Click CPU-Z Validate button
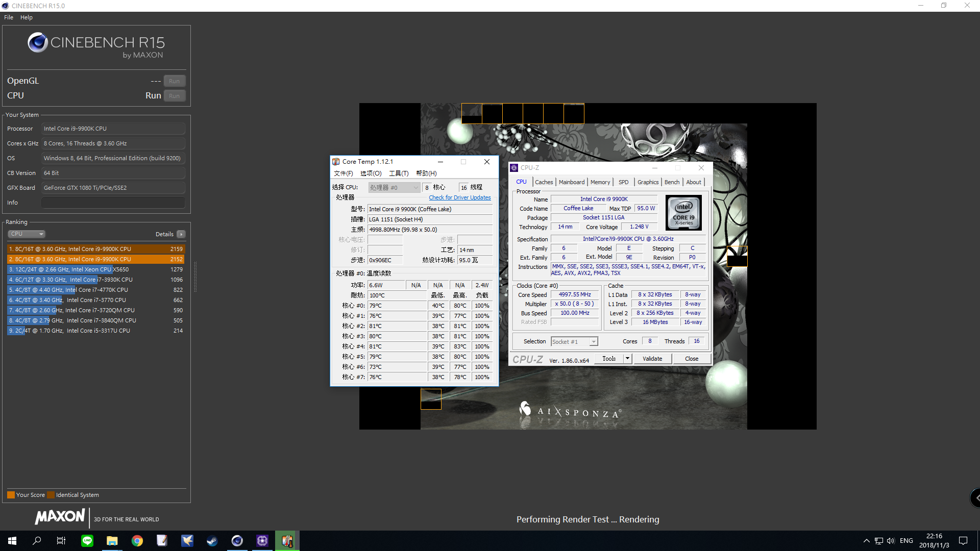The image size is (980, 551). pyautogui.click(x=652, y=359)
